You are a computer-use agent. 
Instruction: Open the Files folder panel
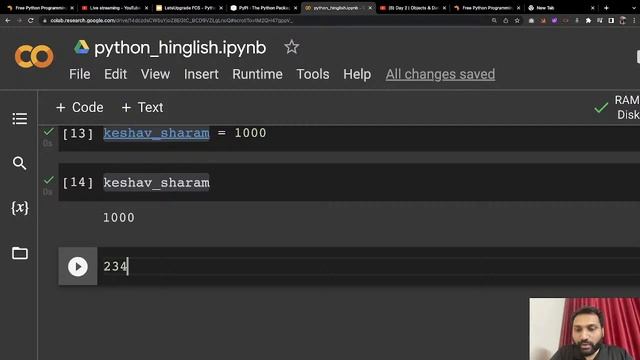tap(20, 253)
